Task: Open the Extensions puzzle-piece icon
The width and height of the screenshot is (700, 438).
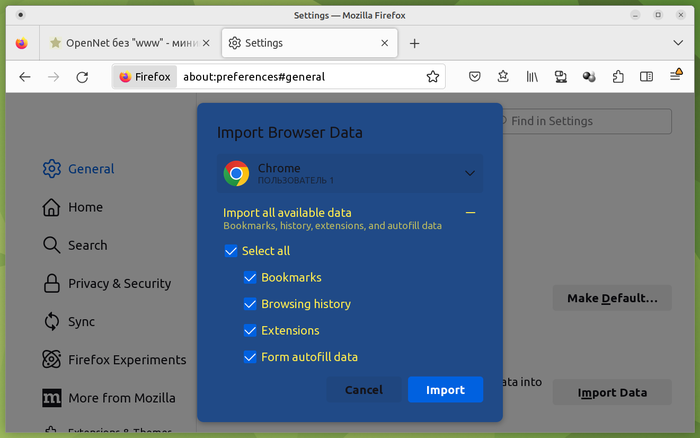Action: (x=618, y=77)
